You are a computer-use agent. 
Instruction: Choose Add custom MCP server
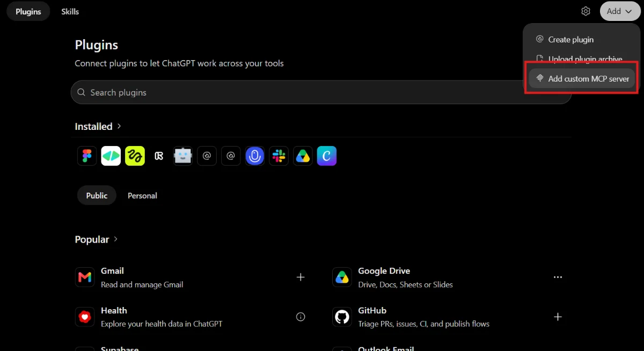582,78
